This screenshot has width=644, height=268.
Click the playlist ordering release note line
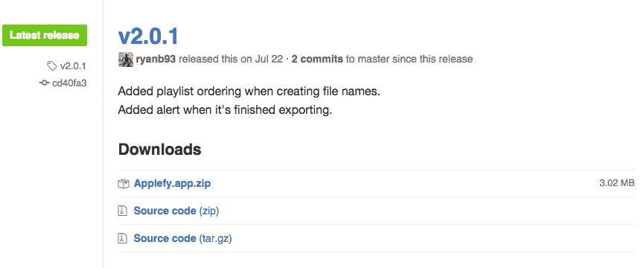249,92
